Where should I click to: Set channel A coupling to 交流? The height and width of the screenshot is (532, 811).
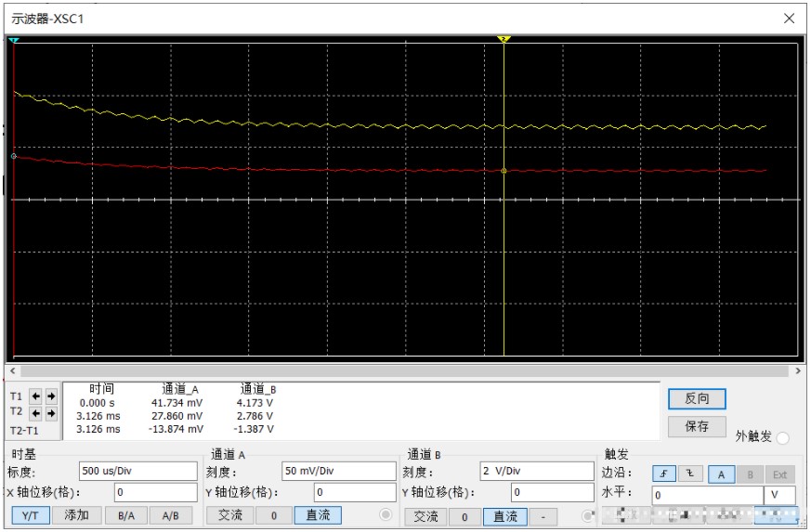pyautogui.click(x=229, y=515)
